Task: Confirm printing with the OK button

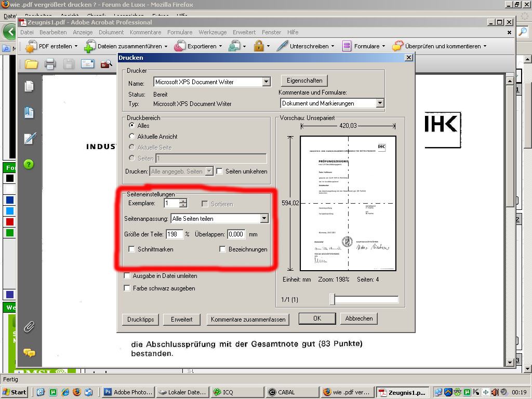Action: (317, 318)
